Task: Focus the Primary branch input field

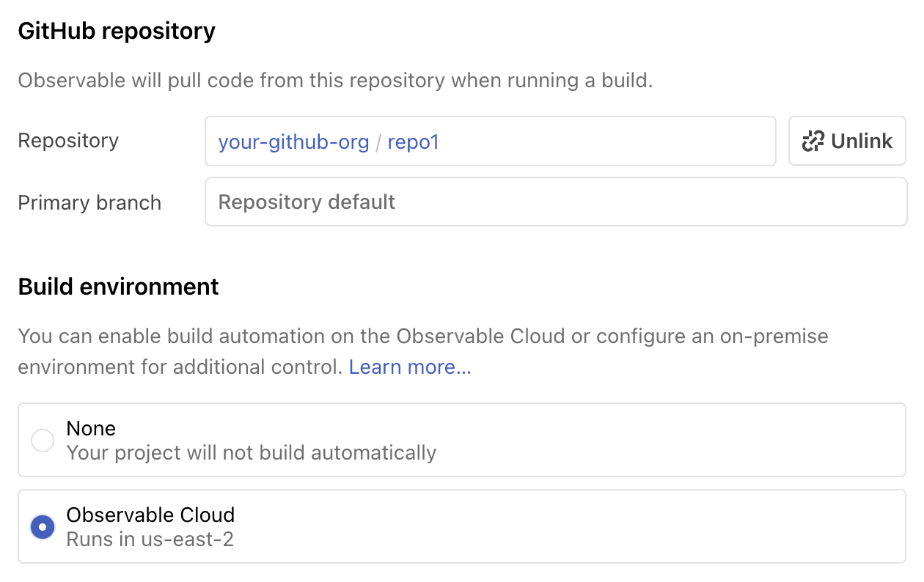Action: pyautogui.click(x=555, y=202)
